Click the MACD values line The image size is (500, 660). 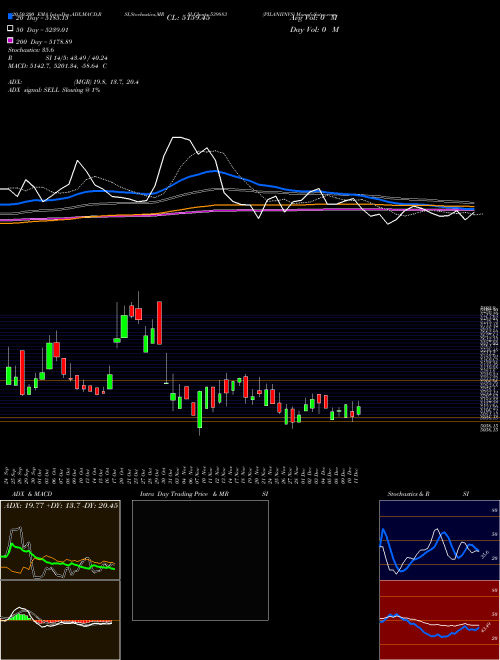coord(57,66)
